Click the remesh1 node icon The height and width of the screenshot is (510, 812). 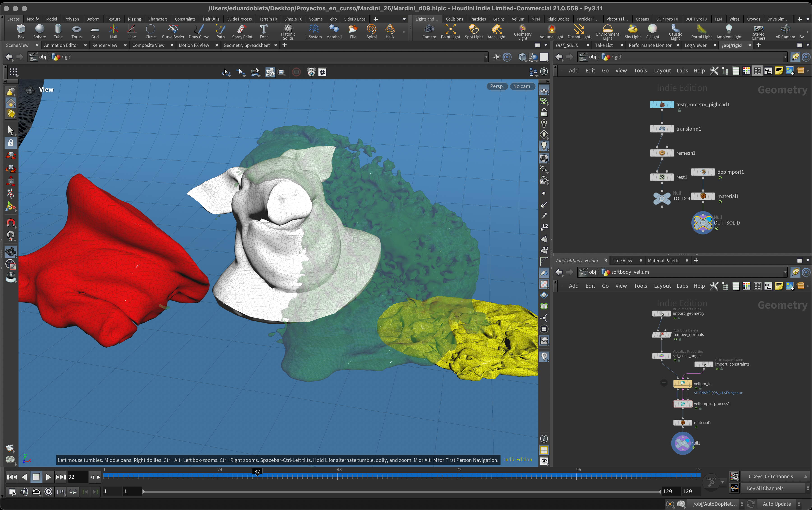(x=662, y=153)
